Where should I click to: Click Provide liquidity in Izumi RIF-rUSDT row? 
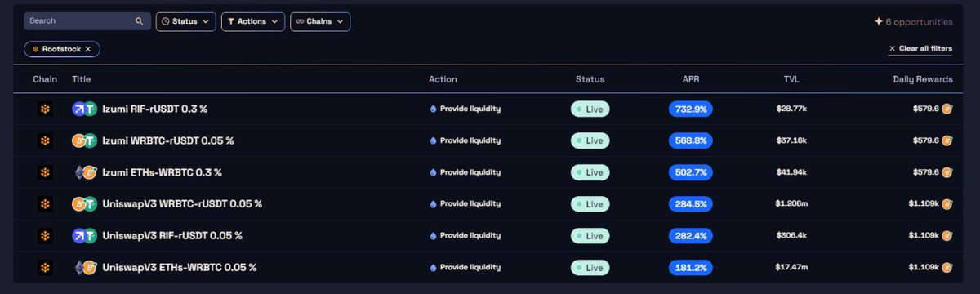(x=465, y=109)
